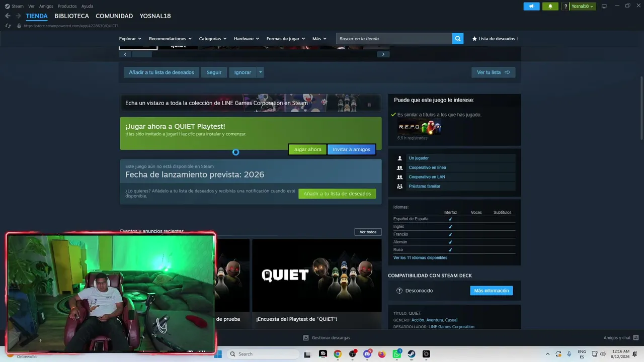Click the LINE Games Corporation collection banner

coord(251,103)
